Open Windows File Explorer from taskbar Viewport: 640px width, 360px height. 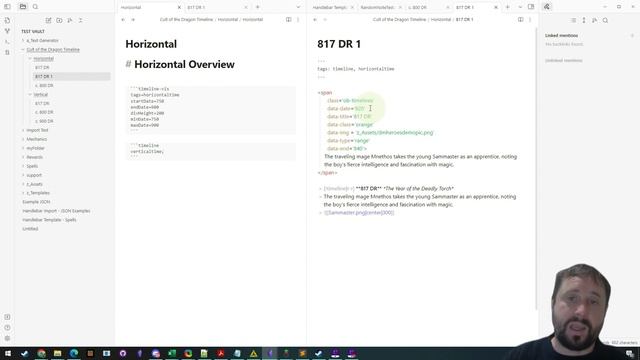coord(58,353)
